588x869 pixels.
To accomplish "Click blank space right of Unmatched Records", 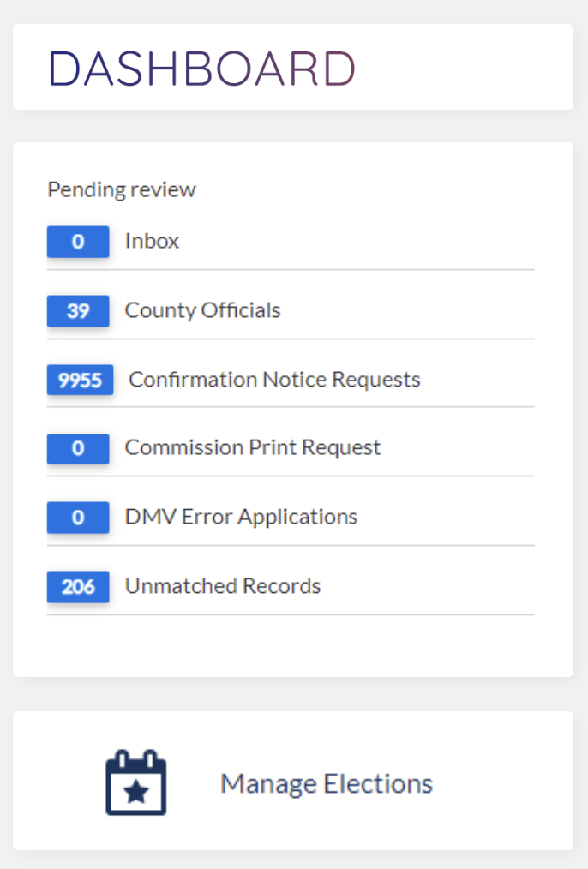I will pyautogui.click(x=427, y=586).
